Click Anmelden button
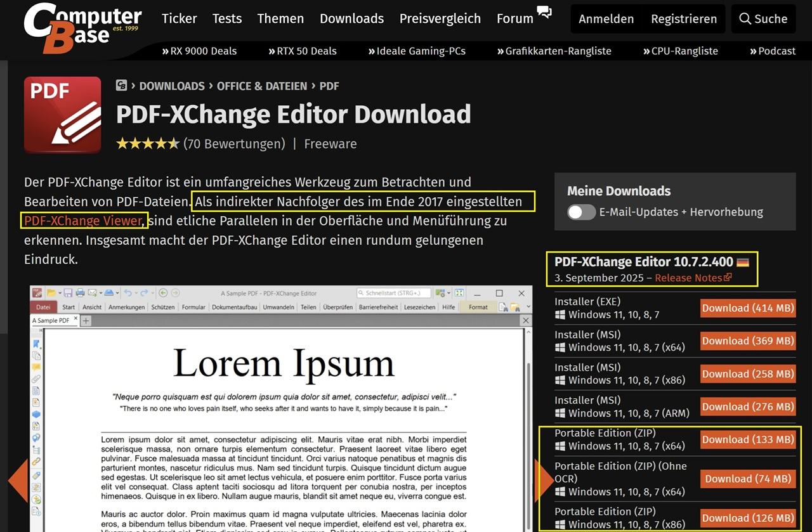 coord(606,19)
